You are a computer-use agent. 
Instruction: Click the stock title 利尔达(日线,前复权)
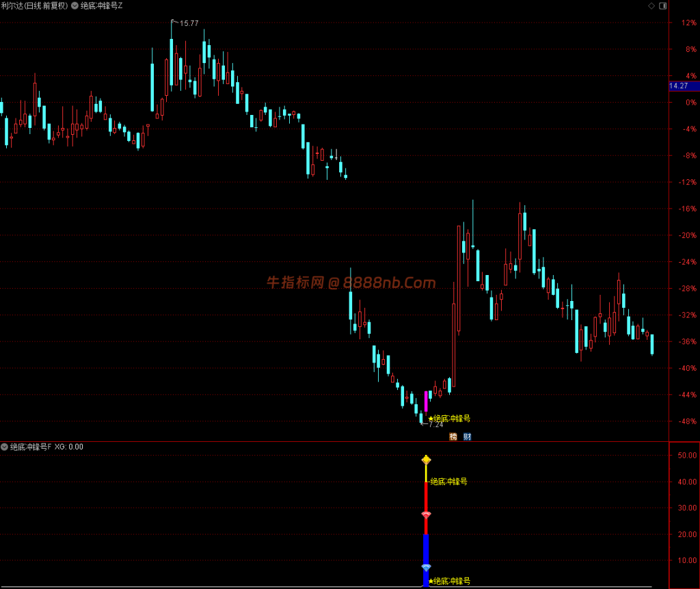34,5
